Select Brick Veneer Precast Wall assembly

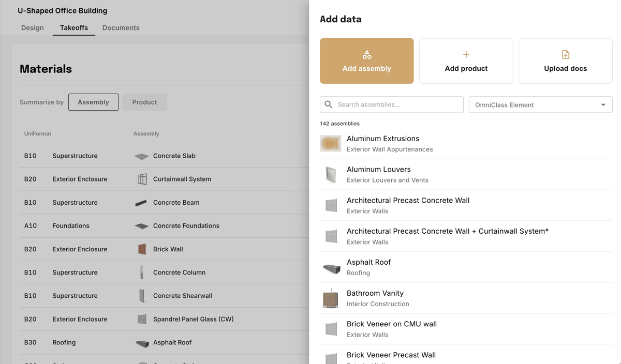coord(466,355)
